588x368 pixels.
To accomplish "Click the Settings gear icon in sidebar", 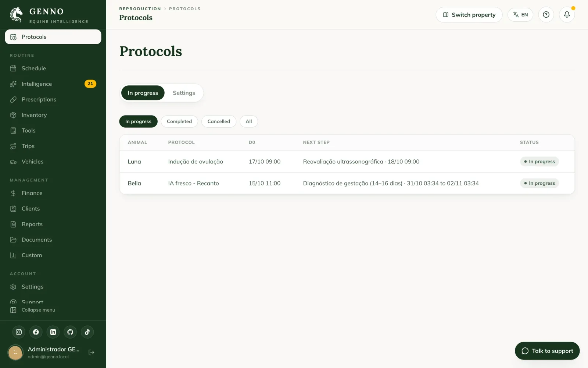I will 13,287.
